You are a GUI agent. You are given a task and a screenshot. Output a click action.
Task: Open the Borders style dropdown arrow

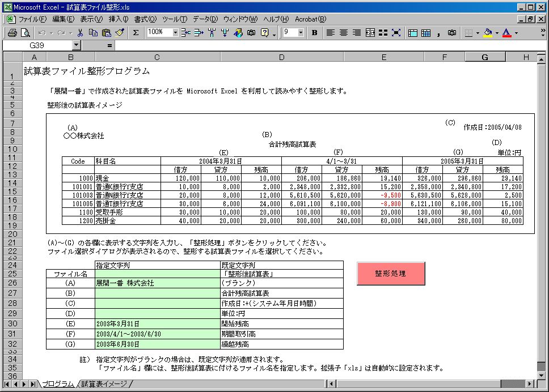(478, 33)
